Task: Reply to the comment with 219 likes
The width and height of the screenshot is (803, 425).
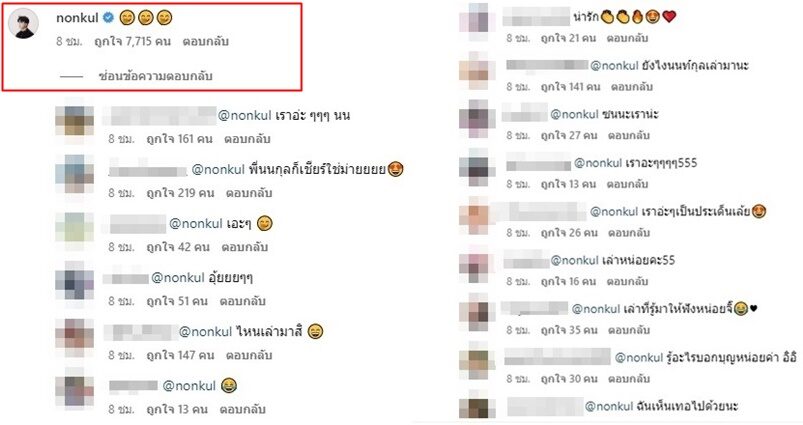Action: pyautogui.click(x=249, y=193)
